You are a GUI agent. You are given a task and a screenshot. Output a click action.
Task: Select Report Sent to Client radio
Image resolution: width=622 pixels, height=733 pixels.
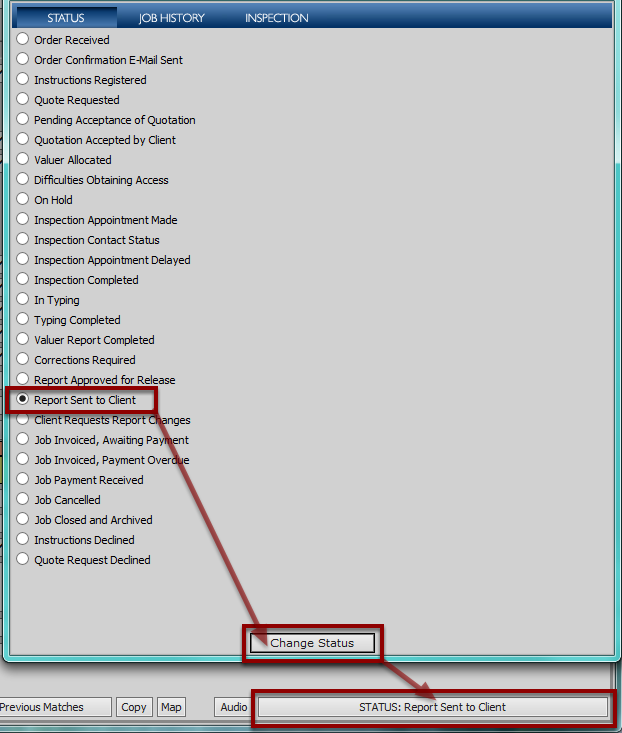tap(22, 399)
